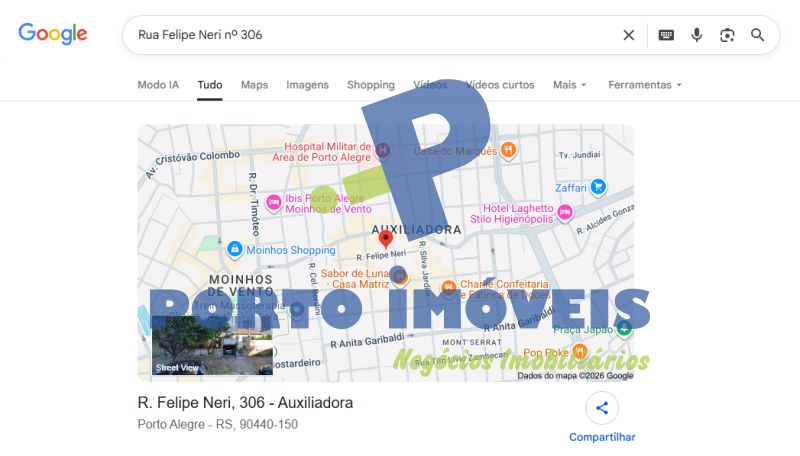Image resolution: width=800 pixels, height=456 pixels.
Task: Expand the Mais dropdown menu
Action: [x=570, y=85]
